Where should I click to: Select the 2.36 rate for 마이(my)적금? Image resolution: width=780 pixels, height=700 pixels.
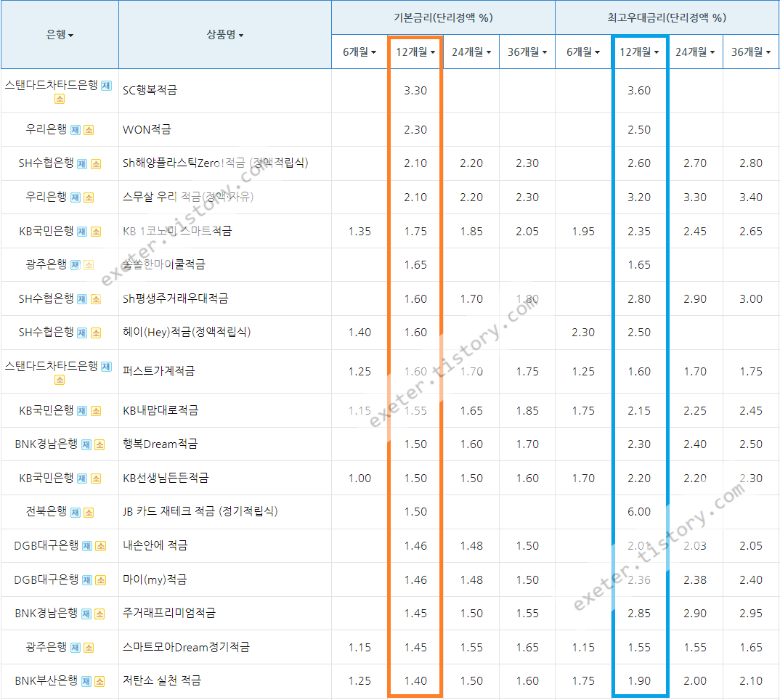pyautogui.click(x=639, y=579)
